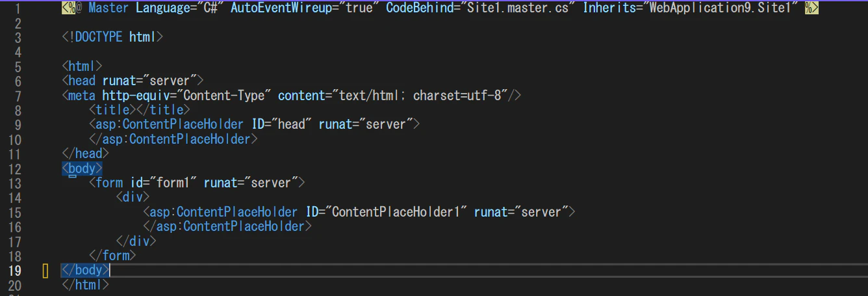
Task: Click the </asp:ContentPlaceHolder> closing tag on line 10
Action: coord(173,139)
